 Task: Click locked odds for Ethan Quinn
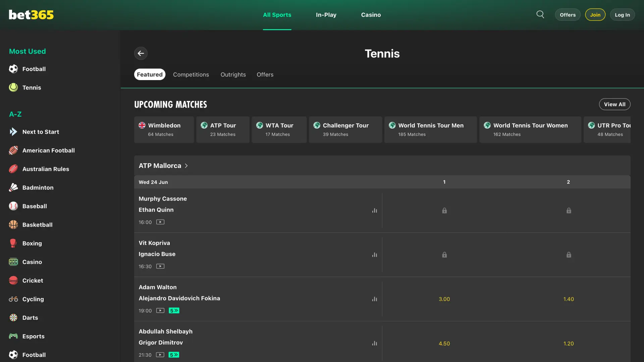coord(569,210)
